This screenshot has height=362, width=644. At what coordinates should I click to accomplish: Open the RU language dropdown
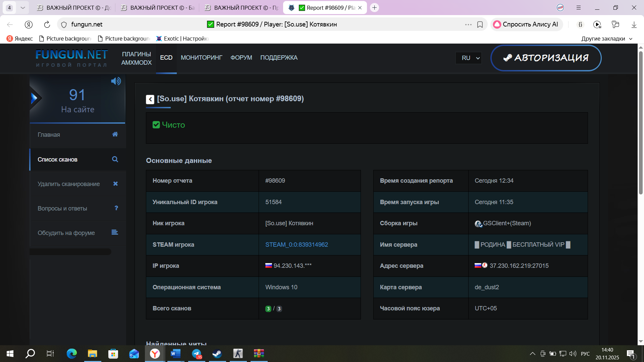[469, 58]
